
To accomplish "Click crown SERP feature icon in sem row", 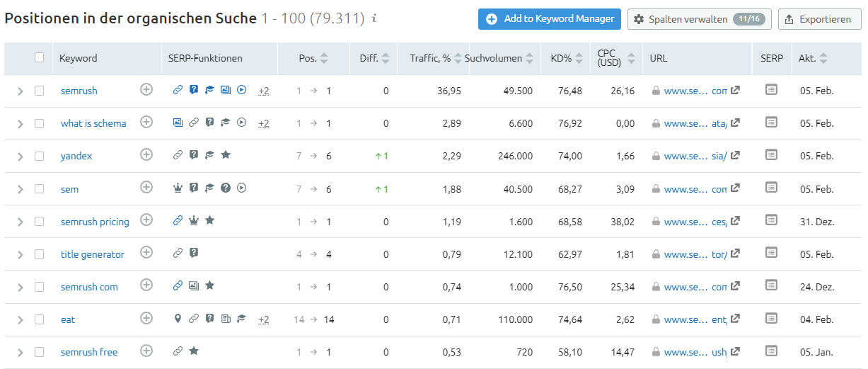I will [x=178, y=188].
